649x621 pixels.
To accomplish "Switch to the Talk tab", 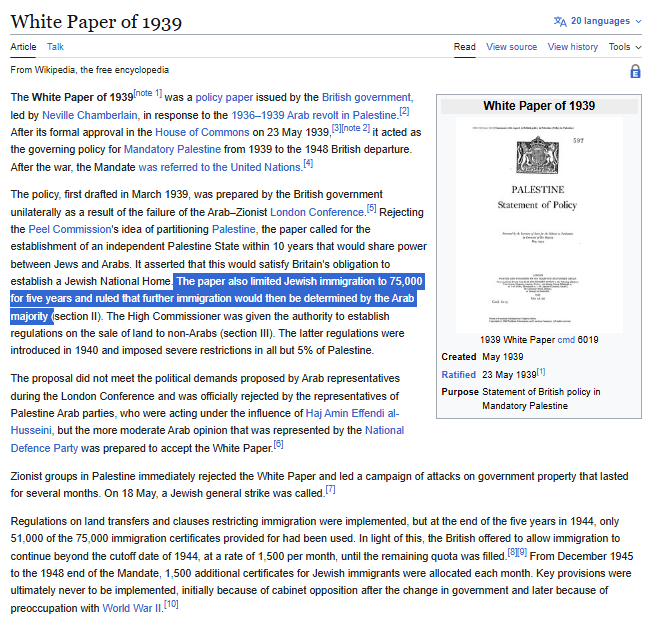I will pos(55,47).
